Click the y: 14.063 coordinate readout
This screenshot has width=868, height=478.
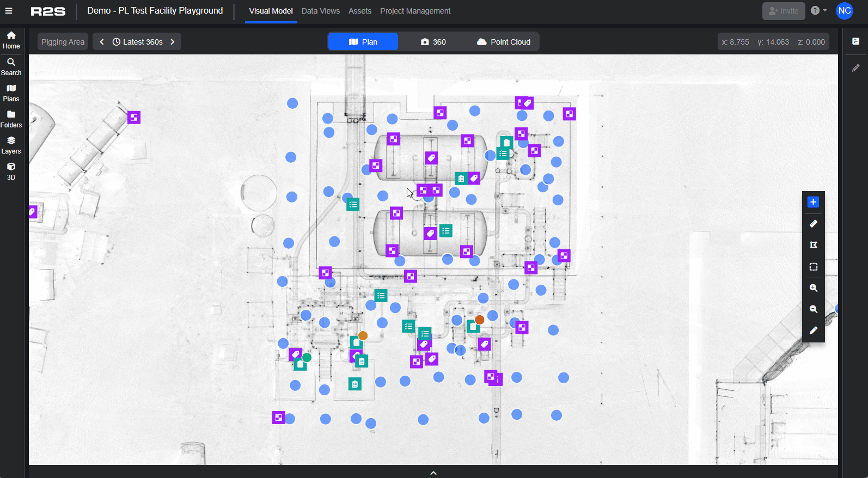click(773, 42)
